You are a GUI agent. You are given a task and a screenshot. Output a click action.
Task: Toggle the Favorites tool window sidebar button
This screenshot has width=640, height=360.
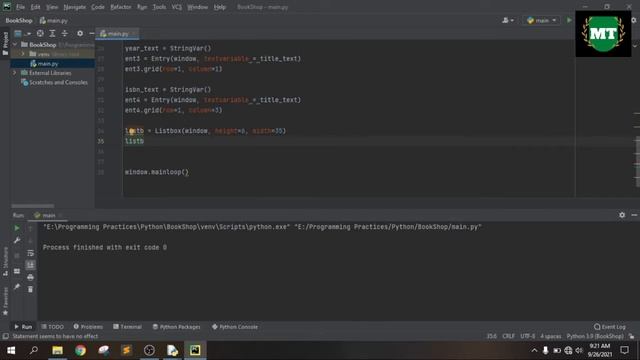[5, 301]
